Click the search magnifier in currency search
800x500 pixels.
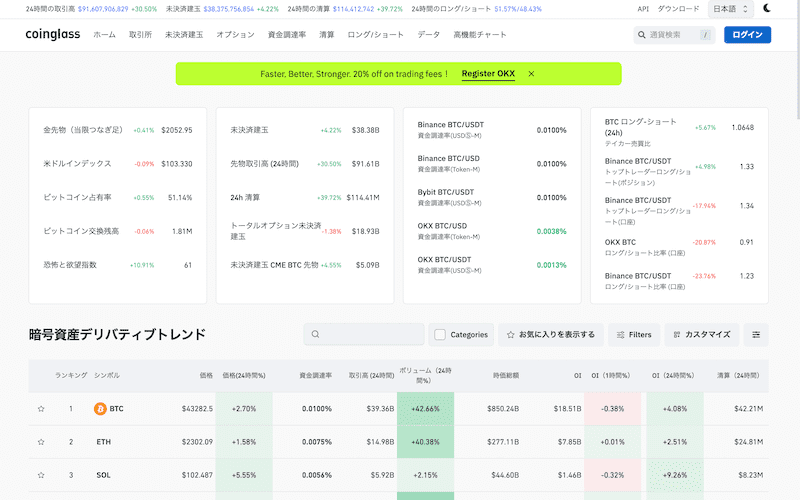pyautogui.click(x=642, y=35)
